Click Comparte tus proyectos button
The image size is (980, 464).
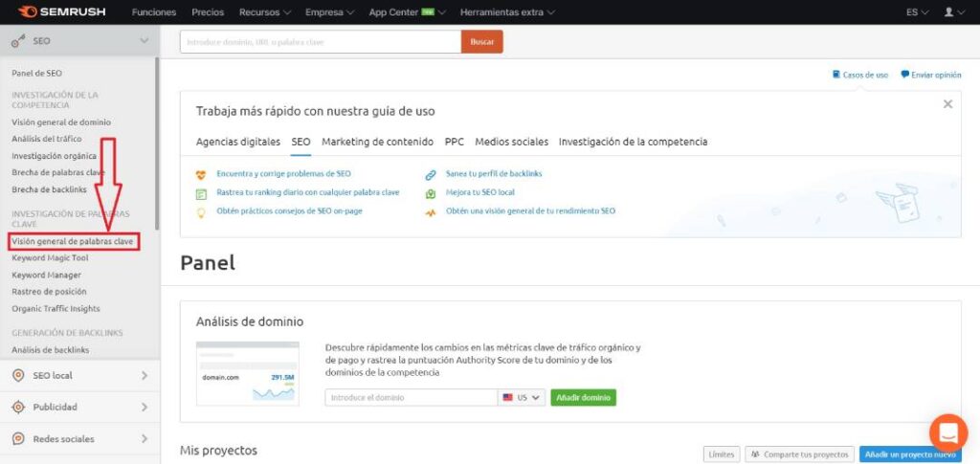click(x=800, y=454)
